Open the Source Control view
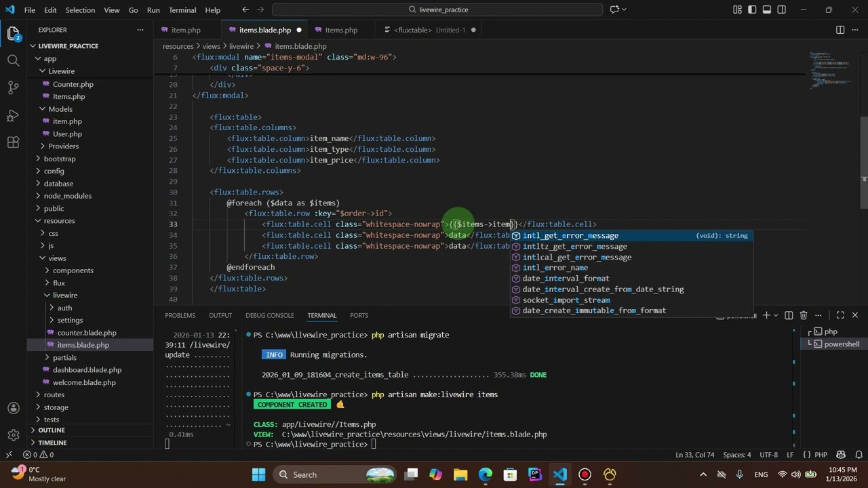Screen dimensions: 868x488 click(x=13, y=87)
